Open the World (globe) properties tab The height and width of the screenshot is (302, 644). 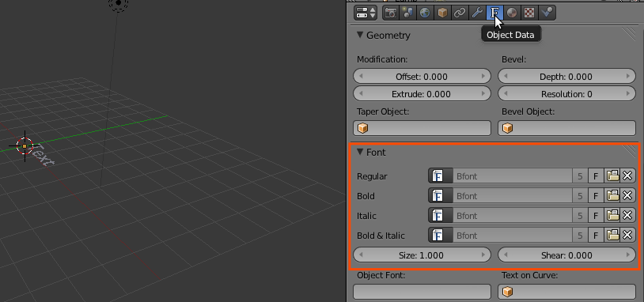click(x=425, y=13)
